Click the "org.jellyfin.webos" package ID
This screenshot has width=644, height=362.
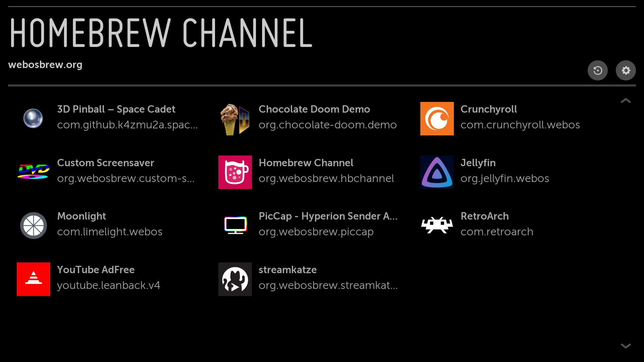coord(505,179)
